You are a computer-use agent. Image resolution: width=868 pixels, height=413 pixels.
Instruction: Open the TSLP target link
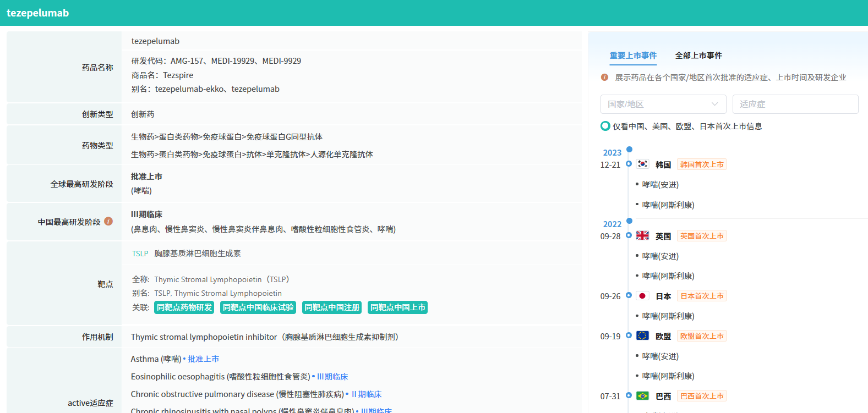[140, 254]
